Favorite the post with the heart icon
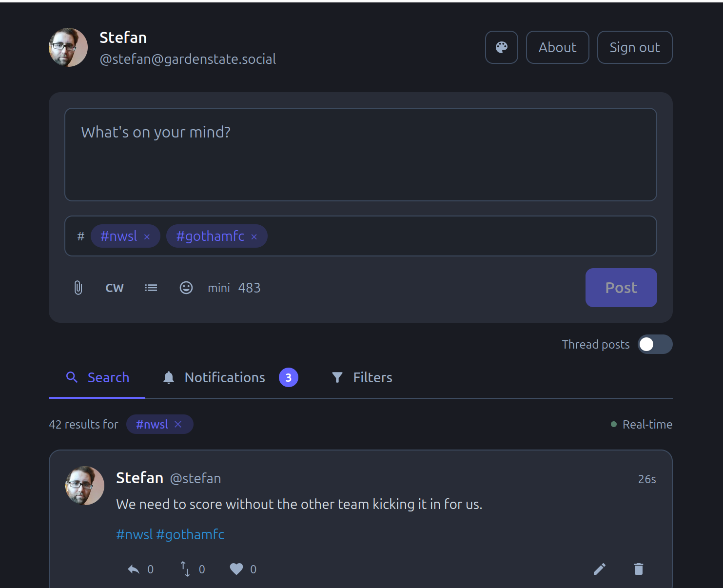723x588 pixels. tap(236, 569)
